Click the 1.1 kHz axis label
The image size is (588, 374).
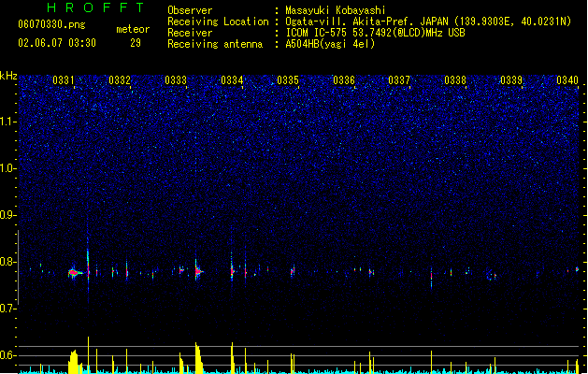tap(8, 122)
